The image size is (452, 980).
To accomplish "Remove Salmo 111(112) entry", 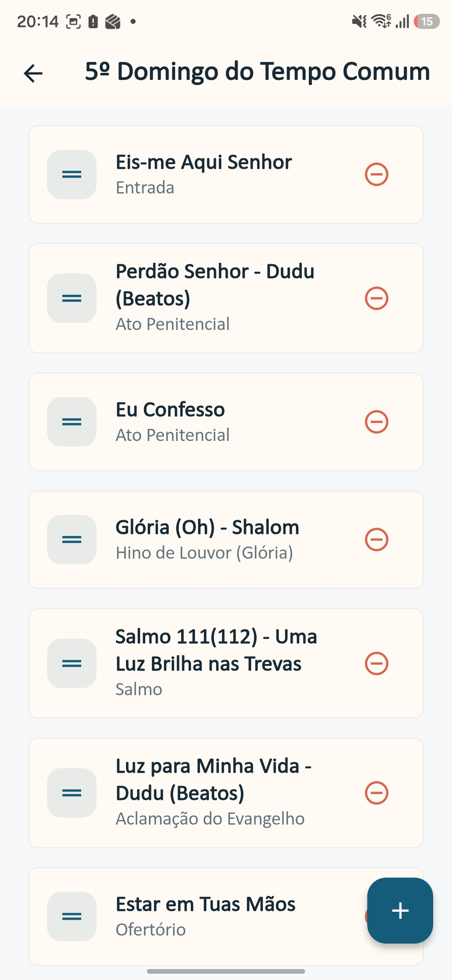I will tap(377, 663).
